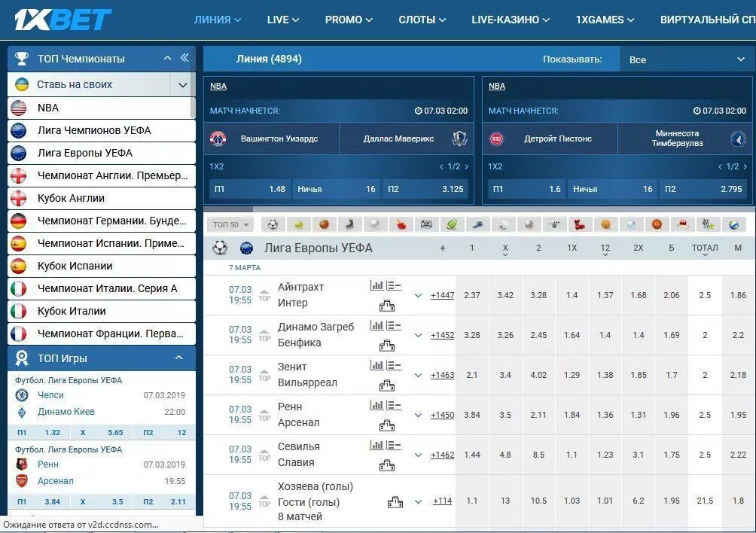Open the ЛИНИЯ menu
This screenshot has height=533, width=756.
tap(218, 20)
